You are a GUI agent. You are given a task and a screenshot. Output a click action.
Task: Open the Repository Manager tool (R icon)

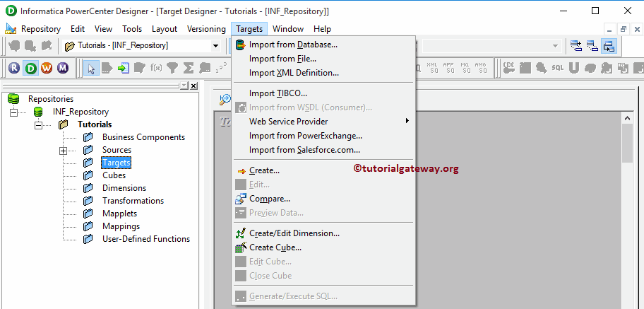pyautogui.click(x=14, y=68)
